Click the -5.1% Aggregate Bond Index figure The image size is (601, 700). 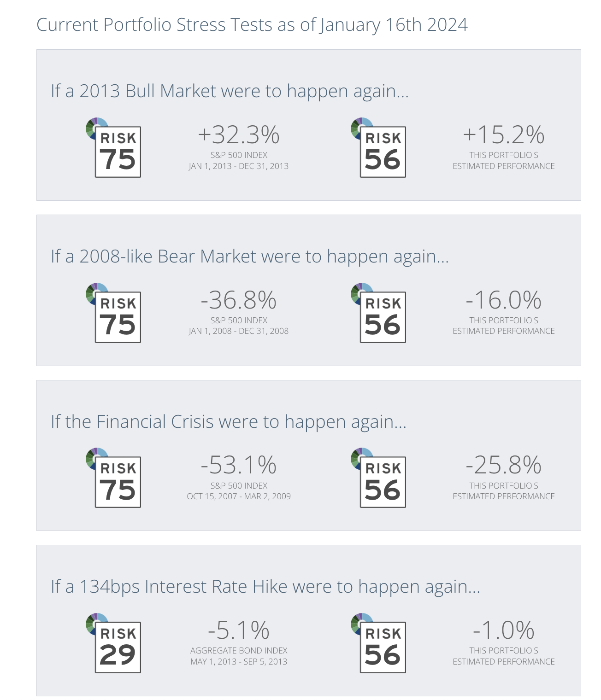pos(239,630)
